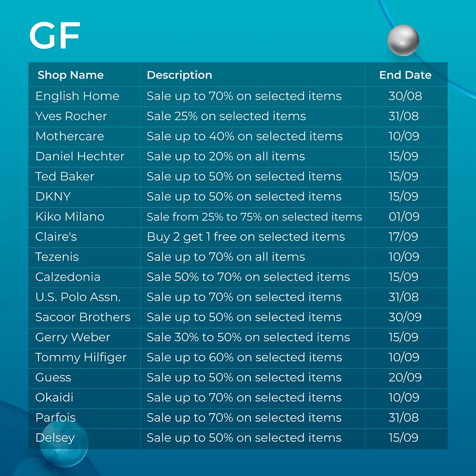Select the Ted Baker entry
Screen dimensions: 476x476
pyautogui.click(x=65, y=177)
